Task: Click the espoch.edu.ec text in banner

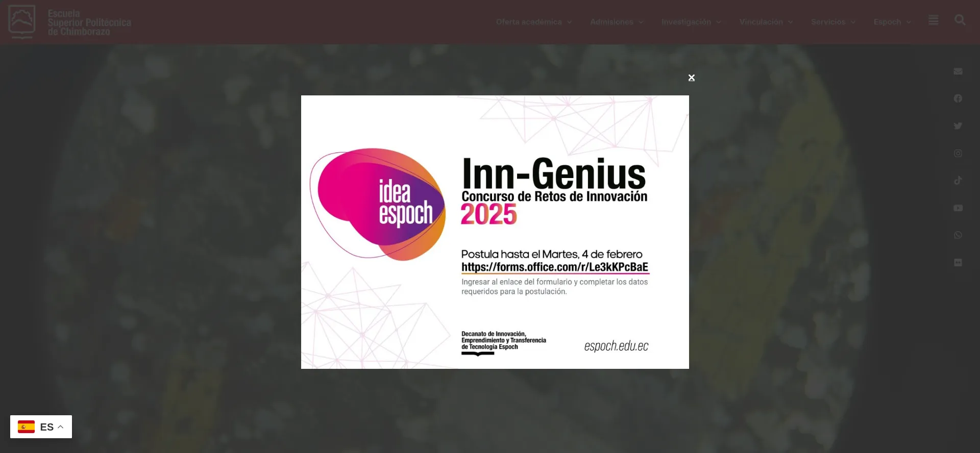Action: point(616,346)
